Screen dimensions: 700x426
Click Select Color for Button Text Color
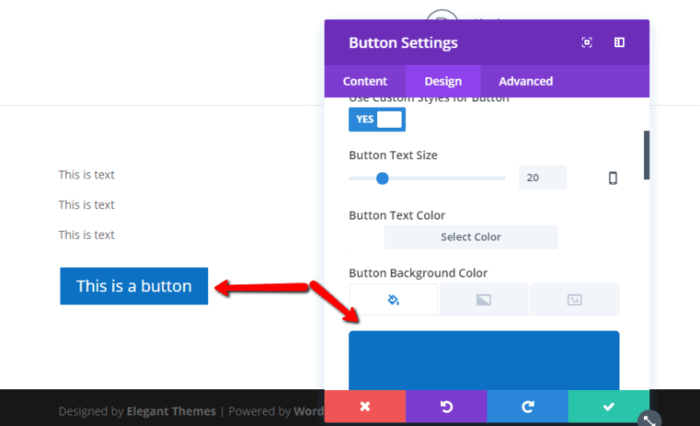coord(471,237)
